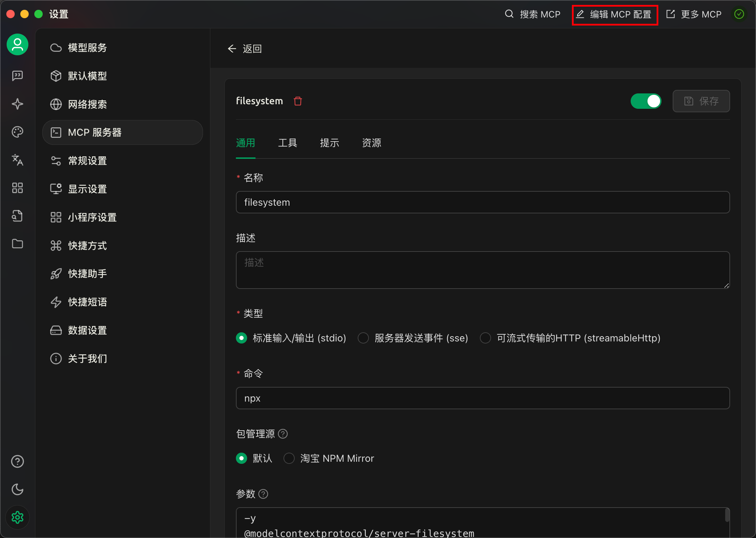Open the help question-mark icon in sidebar

point(17,461)
